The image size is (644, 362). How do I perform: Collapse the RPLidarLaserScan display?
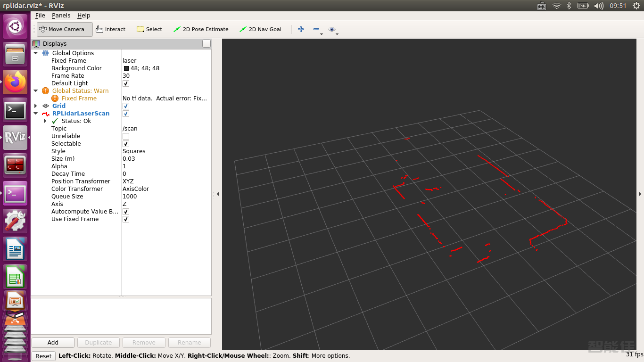click(x=36, y=114)
